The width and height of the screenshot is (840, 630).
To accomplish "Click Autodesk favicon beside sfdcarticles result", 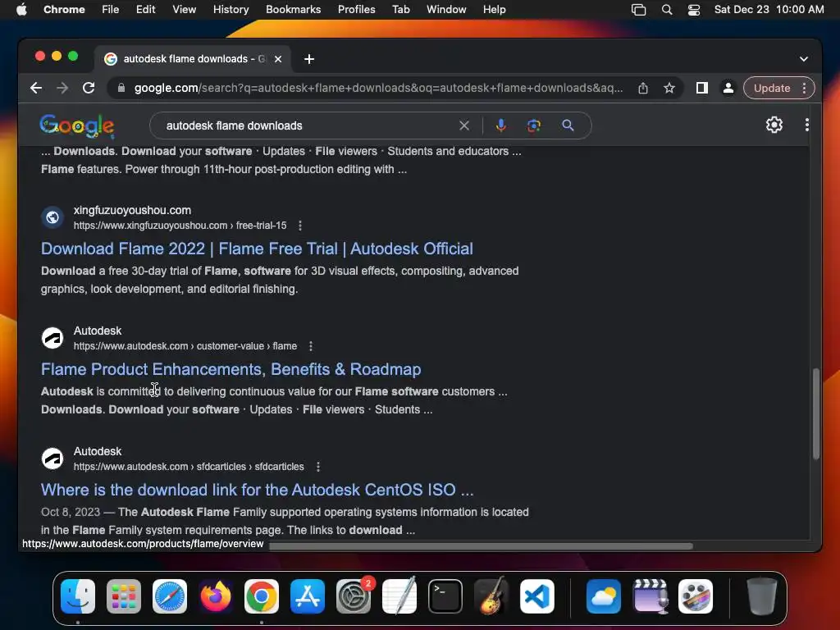I will (x=52, y=459).
